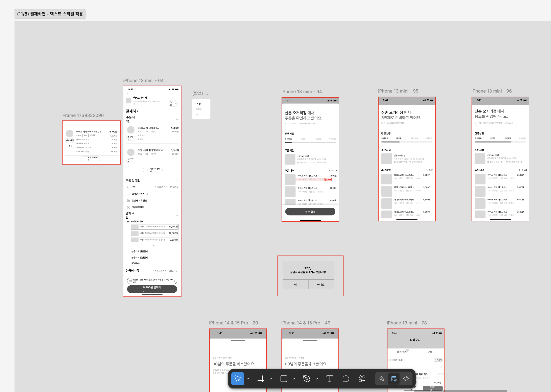Activate the Text tool
Screen dimensions: 551x392
coord(330,379)
